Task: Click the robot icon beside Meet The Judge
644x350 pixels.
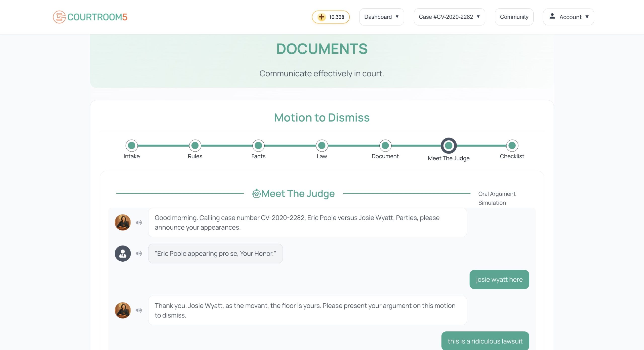Action: [256, 194]
